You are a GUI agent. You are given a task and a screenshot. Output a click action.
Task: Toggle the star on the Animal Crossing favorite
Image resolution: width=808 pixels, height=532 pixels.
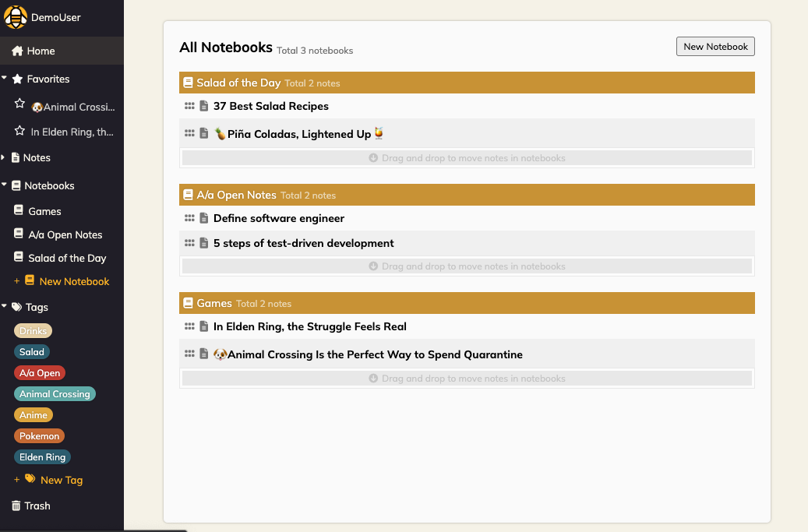[19, 103]
